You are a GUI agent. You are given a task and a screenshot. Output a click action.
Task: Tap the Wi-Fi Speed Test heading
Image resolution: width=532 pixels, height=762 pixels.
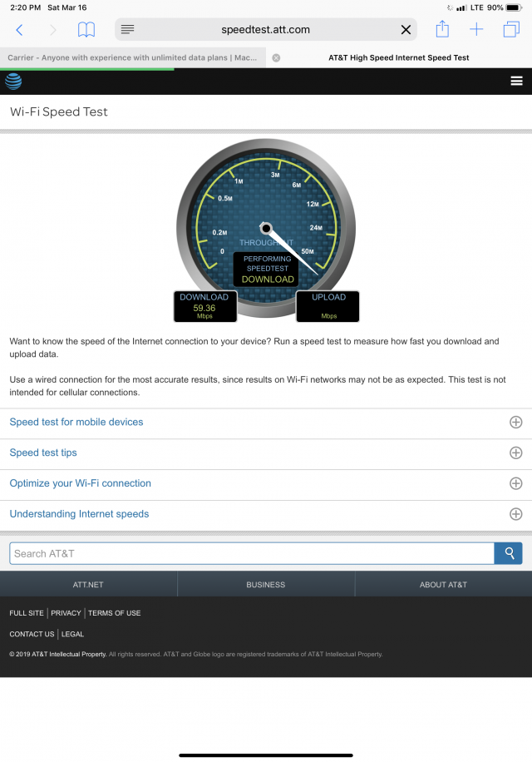(x=59, y=111)
